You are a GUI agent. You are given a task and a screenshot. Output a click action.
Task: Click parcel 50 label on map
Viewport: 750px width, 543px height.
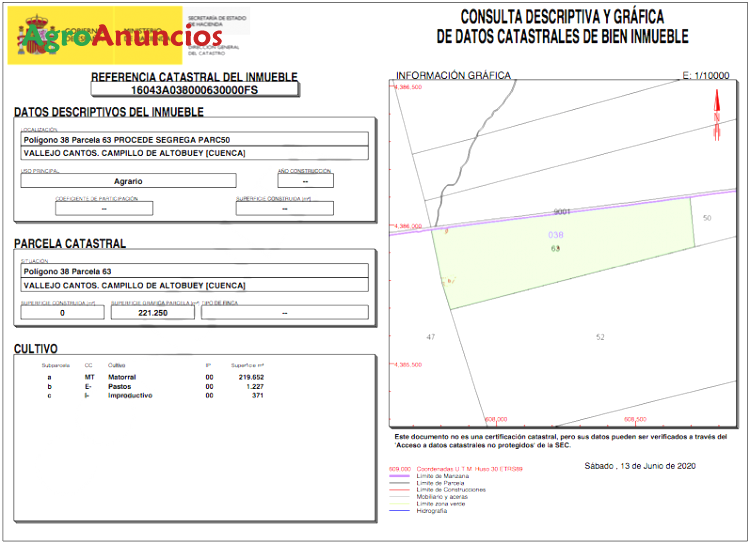(x=707, y=218)
